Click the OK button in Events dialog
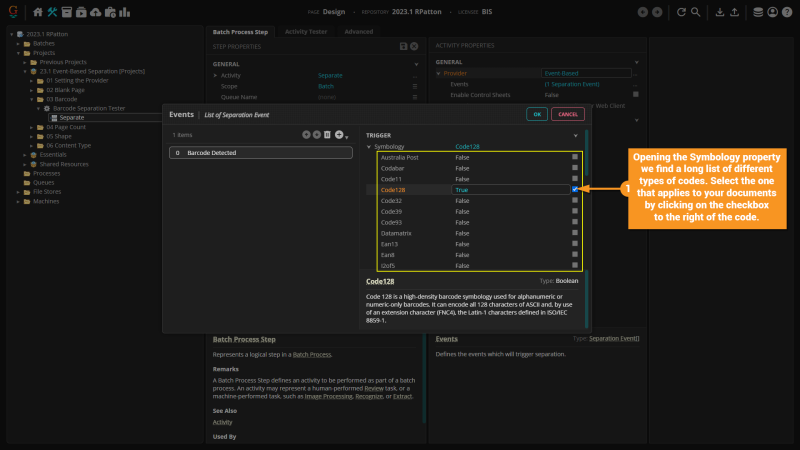This screenshot has width=800, height=450. (537, 114)
